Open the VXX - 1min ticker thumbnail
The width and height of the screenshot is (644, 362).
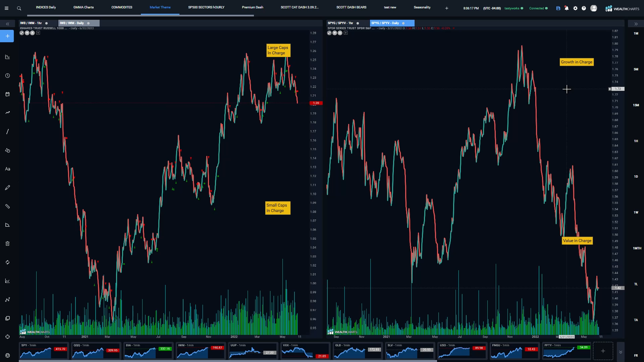pyautogui.click(x=305, y=351)
